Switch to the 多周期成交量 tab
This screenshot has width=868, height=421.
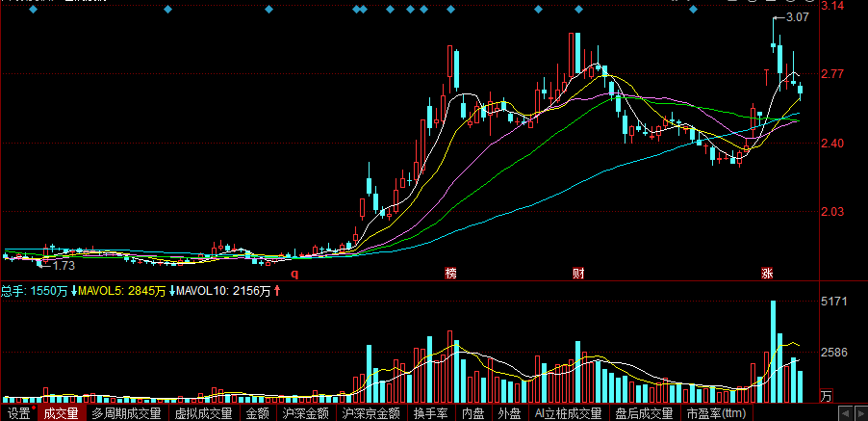tap(126, 413)
